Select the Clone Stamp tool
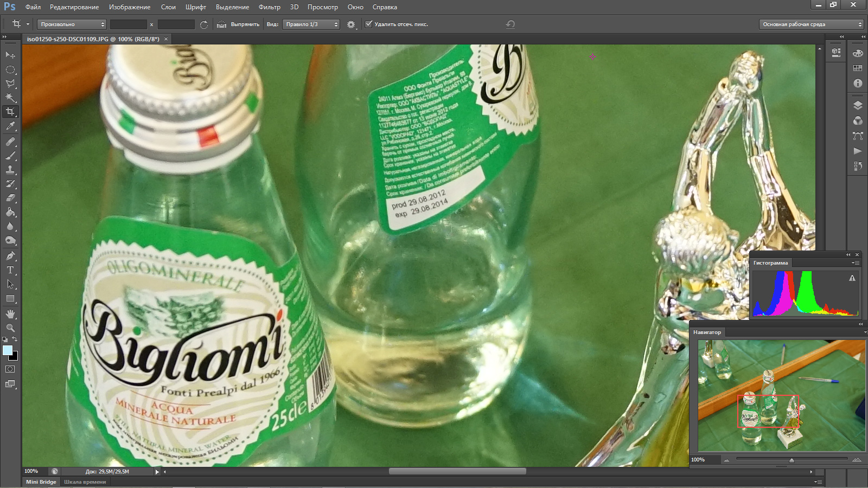Image resolution: width=868 pixels, height=488 pixels. (x=10, y=170)
